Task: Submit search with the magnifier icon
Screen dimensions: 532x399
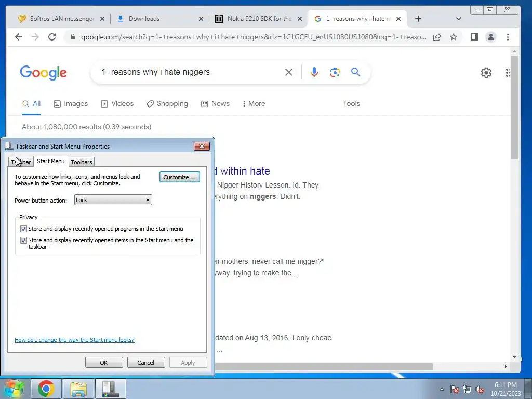Action: 355,72
